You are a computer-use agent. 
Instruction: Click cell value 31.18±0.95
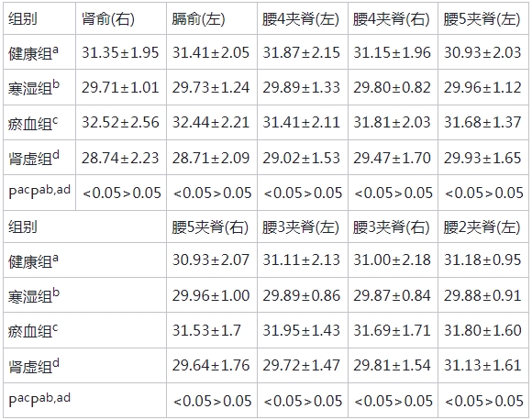click(482, 260)
